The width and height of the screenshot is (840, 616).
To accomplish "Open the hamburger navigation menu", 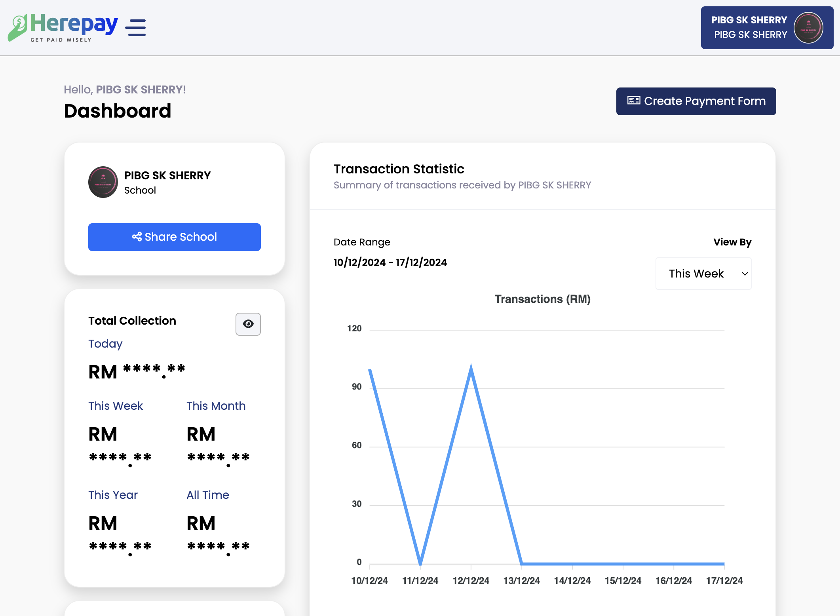I will coord(135,28).
